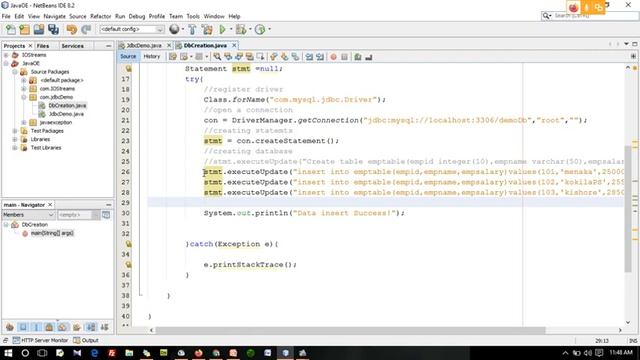Toggle Show Static Members in Navigator
The width and height of the screenshot is (640, 360).
click(36, 327)
